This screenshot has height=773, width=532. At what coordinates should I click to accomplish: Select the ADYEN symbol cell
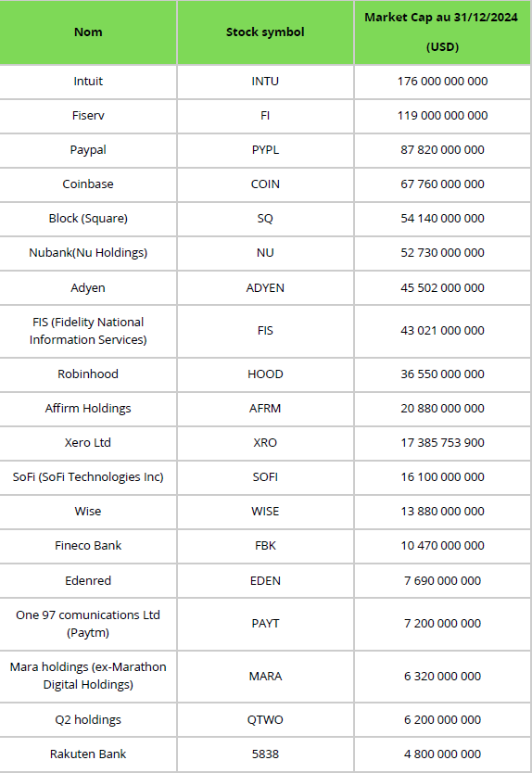click(x=265, y=288)
